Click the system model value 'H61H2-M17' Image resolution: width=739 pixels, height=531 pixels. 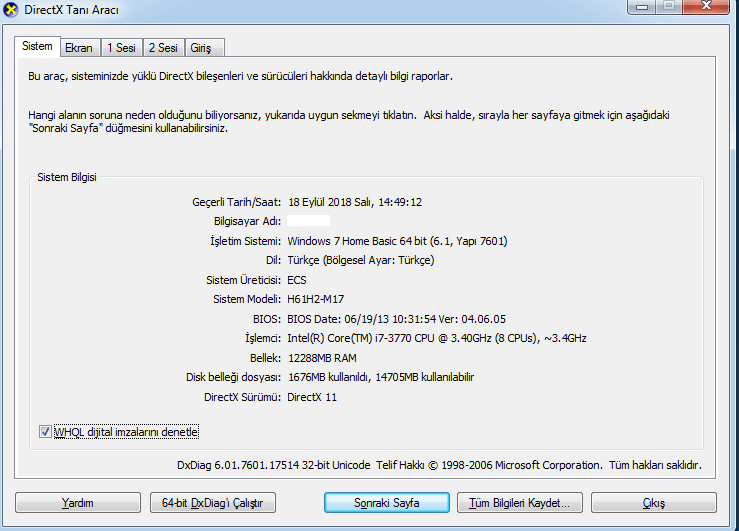tap(315, 299)
